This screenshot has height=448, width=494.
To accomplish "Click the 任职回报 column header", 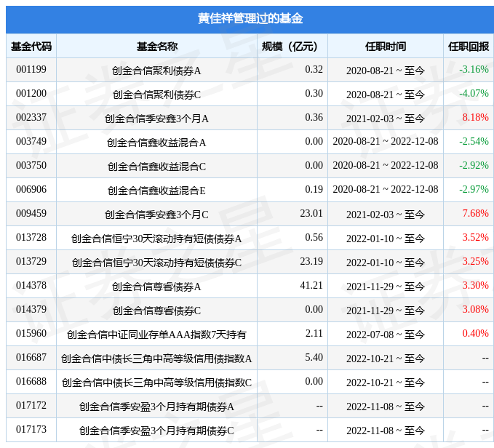I will [x=468, y=46].
